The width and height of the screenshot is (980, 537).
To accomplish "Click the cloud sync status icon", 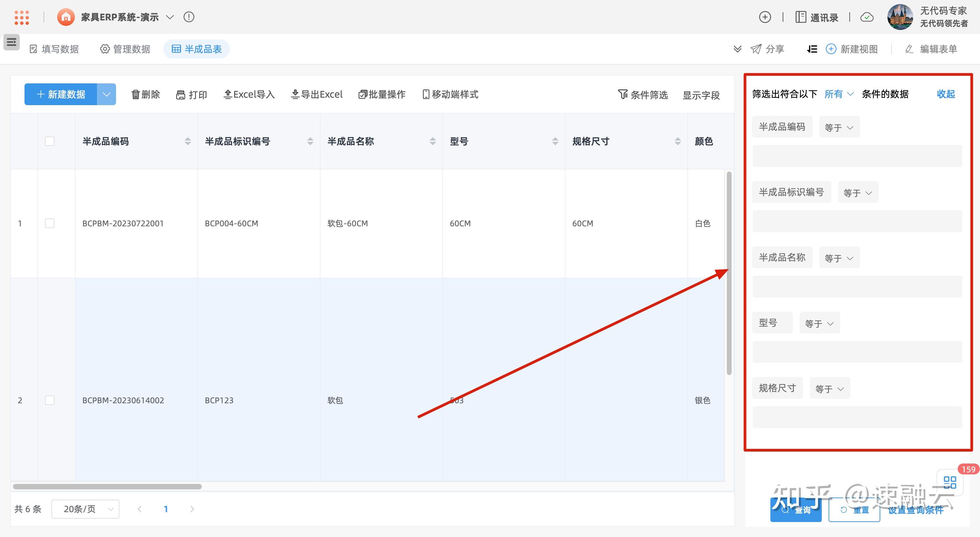I will pyautogui.click(x=867, y=17).
